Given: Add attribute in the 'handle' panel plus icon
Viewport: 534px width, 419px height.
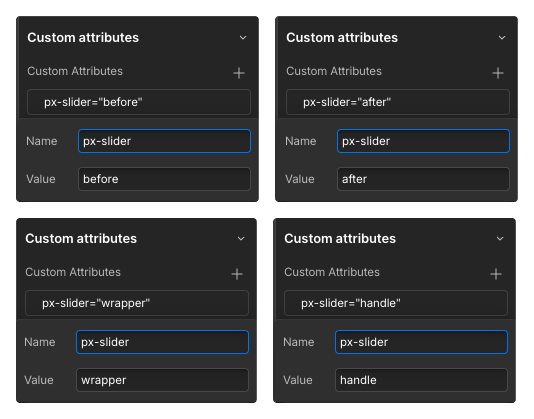Looking at the screenshot, I should 496,274.
